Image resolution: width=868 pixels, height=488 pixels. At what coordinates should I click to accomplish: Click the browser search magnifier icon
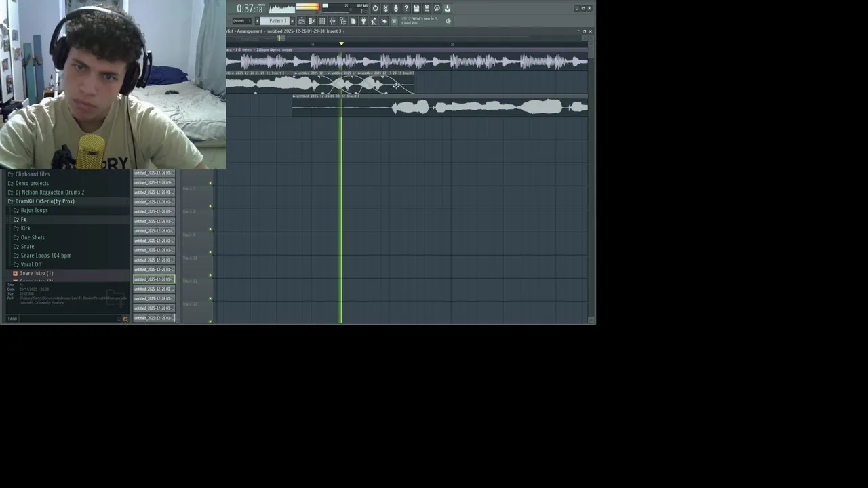[x=125, y=319]
